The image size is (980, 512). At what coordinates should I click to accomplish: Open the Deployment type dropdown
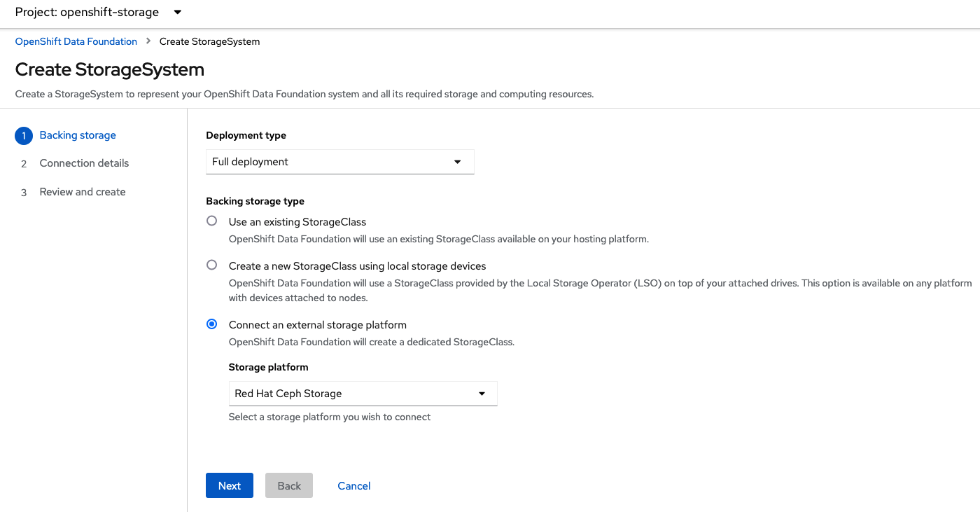click(x=340, y=162)
